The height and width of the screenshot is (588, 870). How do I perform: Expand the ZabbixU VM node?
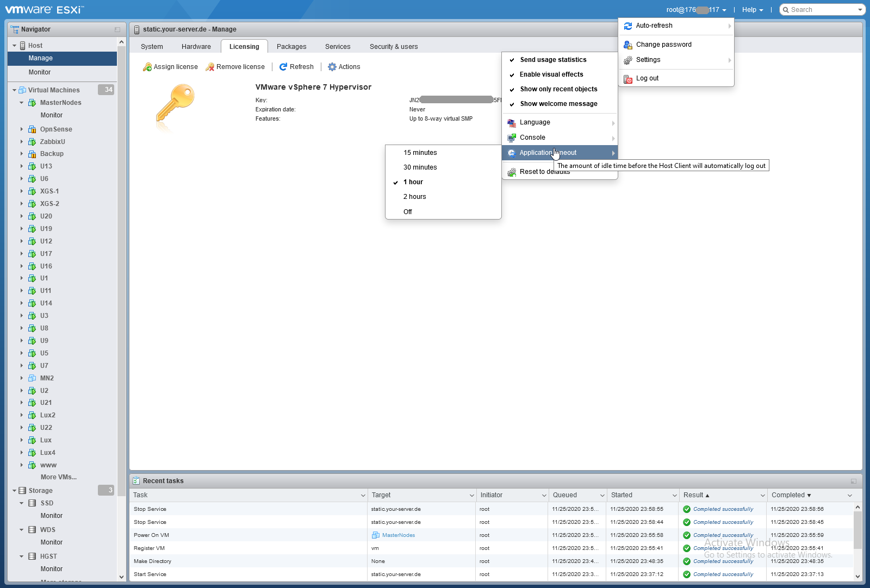tap(22, 142)
